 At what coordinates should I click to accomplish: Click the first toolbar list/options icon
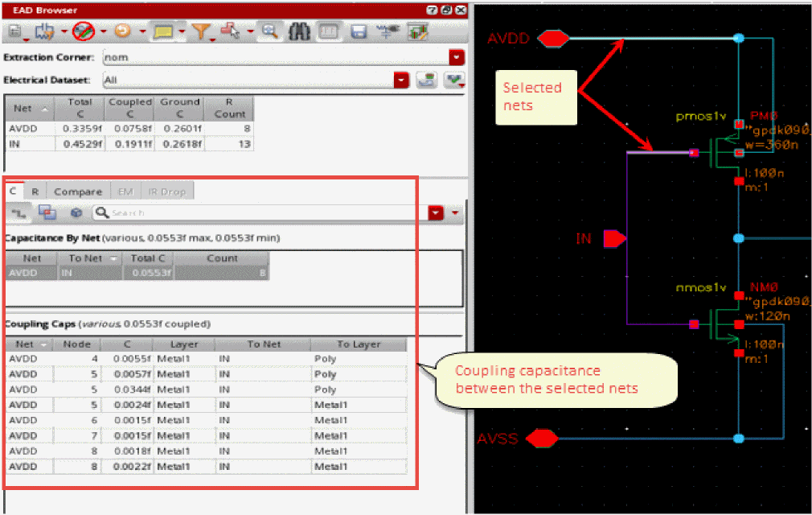pyautogui.click(x=15, y=32)
